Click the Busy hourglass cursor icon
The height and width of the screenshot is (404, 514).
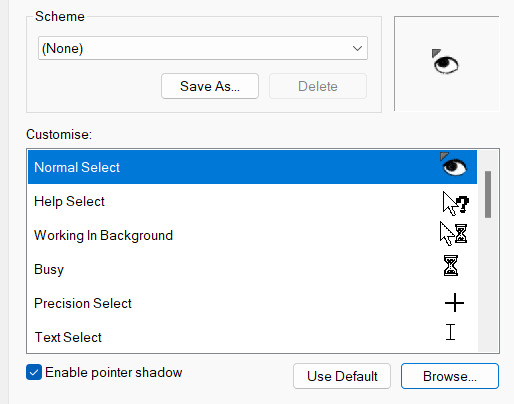pos(451,266)
